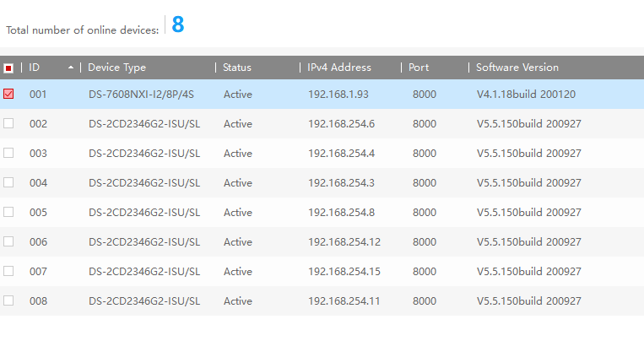This screenshot has height=341, width=644.
Task: Tick the checkbox next to device 004
Action: 8,182
